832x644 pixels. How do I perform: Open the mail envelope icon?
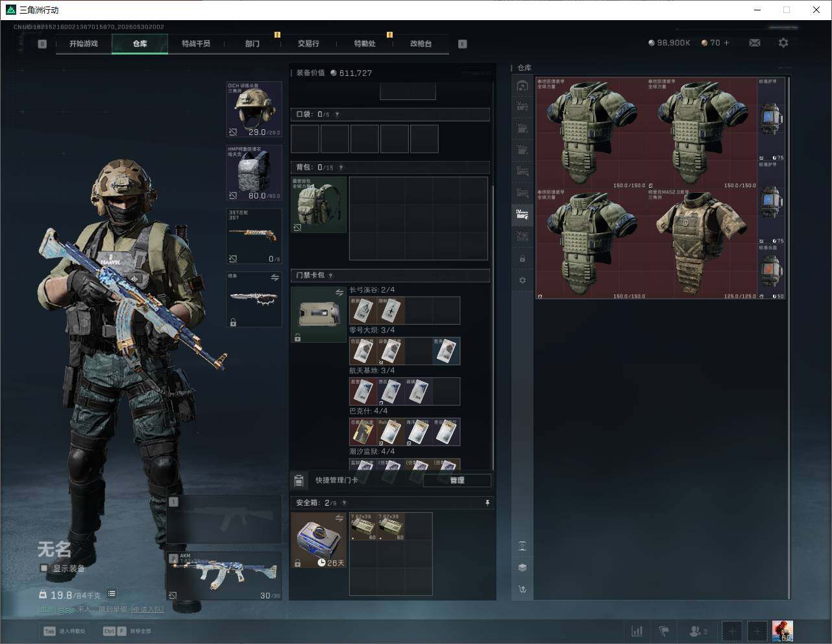point(755,43)
